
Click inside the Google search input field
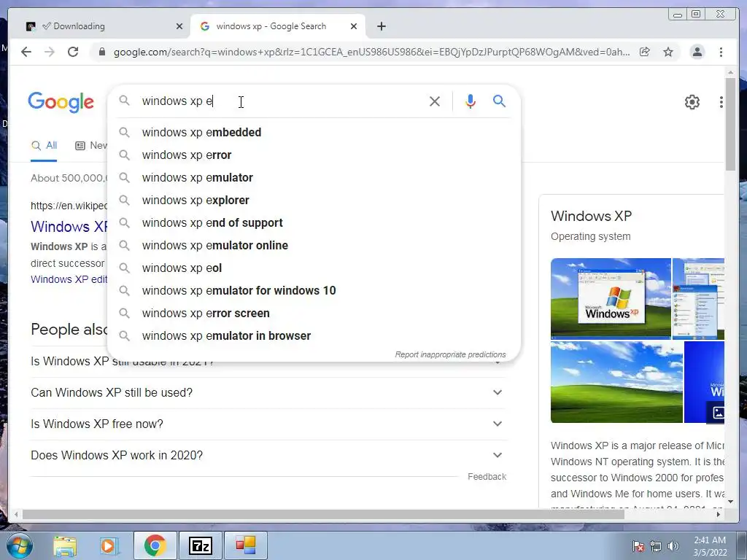pos(281,101)
